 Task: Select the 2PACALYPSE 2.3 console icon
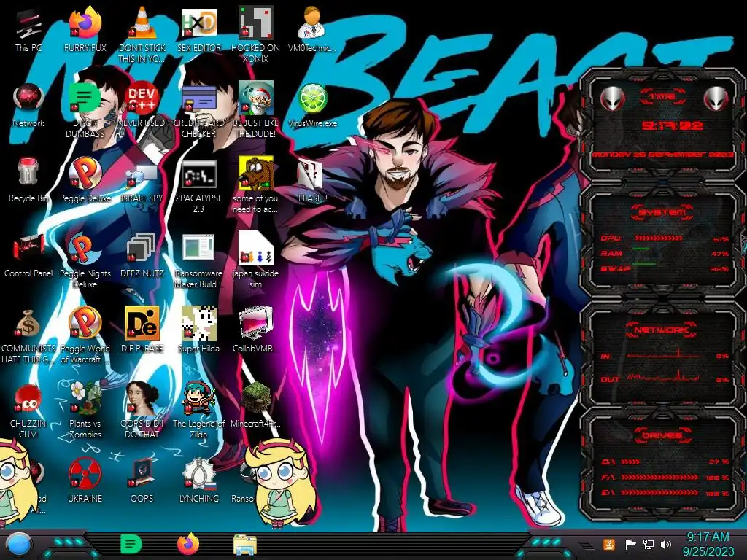point(198,186)
